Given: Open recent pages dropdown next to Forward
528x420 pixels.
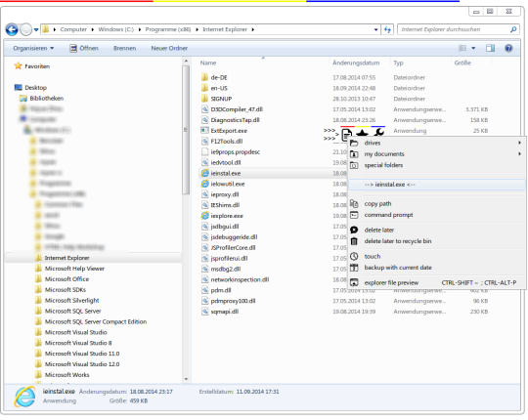Looking at the screenshot, I should coord(36,29).
